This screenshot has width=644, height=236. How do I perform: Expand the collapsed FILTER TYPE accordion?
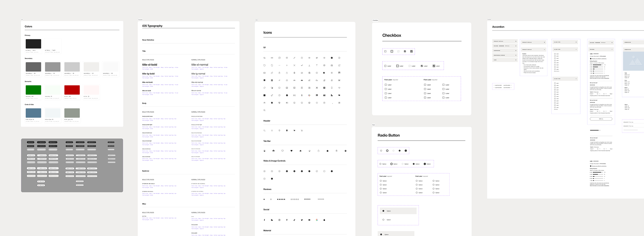point(565,42)
